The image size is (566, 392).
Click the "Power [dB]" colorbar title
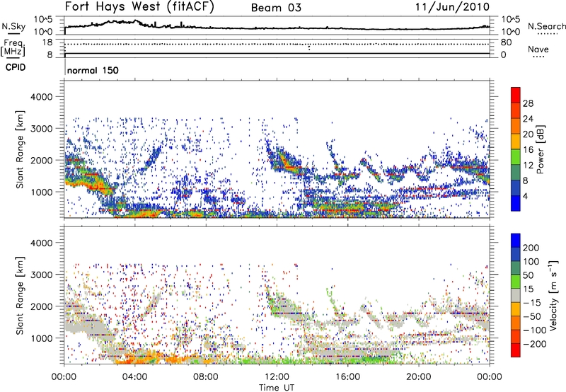(x=541, y=149)
